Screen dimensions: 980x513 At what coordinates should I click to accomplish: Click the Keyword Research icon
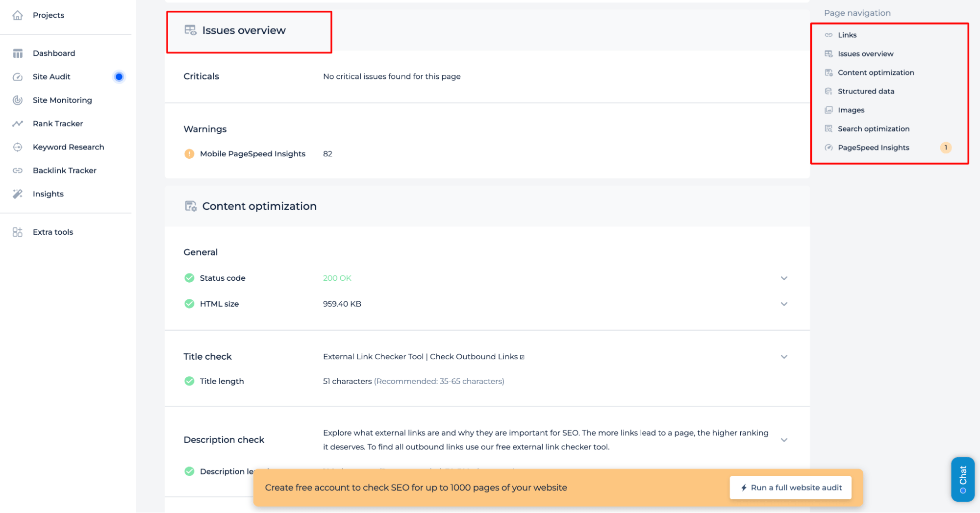(x=18, y=147)
